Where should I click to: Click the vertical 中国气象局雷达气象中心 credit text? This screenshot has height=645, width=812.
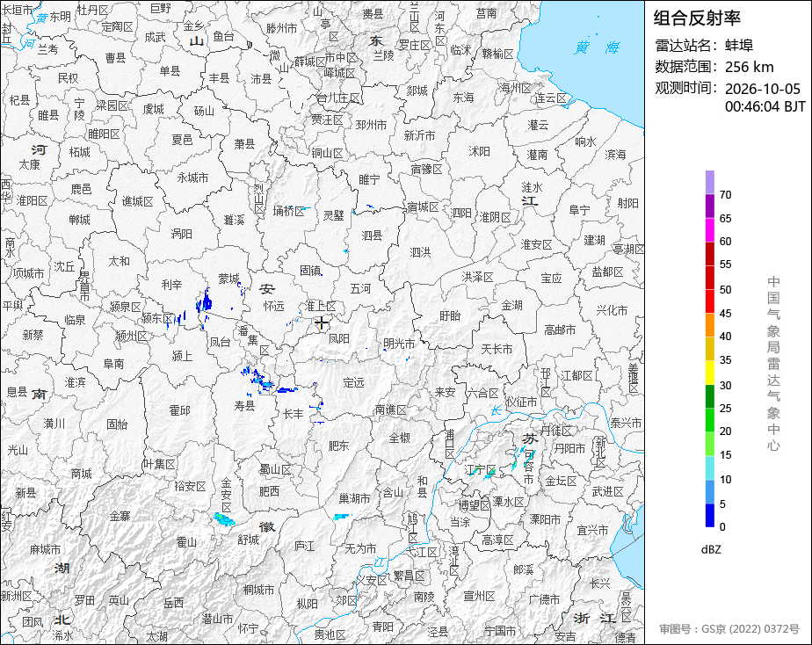(773, 364)
